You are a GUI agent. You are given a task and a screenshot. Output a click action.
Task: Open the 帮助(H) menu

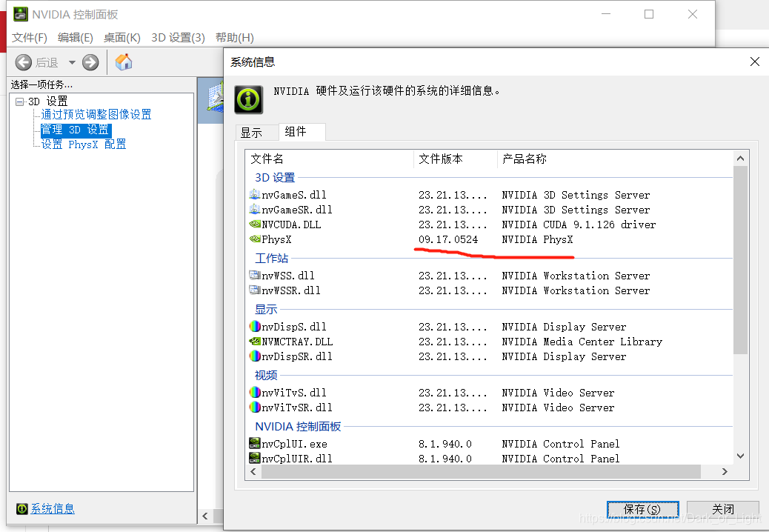pos(234,38)
